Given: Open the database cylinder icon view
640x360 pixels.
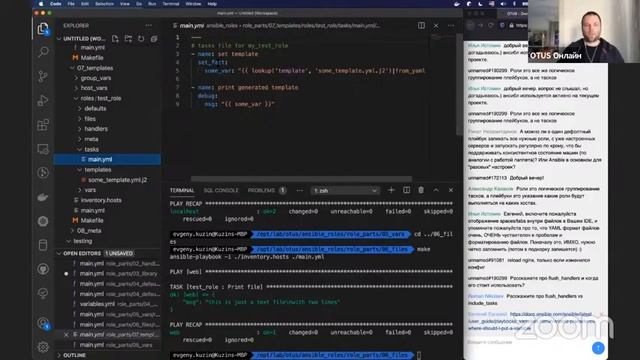Looking at the screenshot, I should pos(43,245).
